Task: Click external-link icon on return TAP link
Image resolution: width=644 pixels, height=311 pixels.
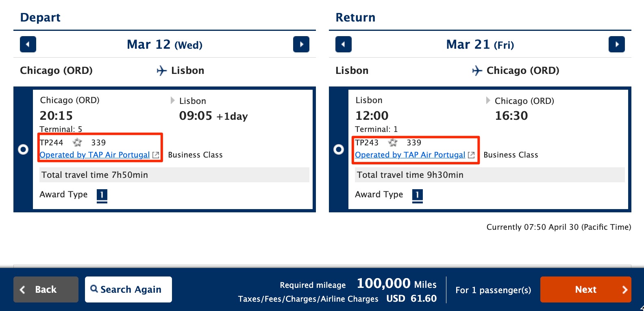Action: pos(471,155)
